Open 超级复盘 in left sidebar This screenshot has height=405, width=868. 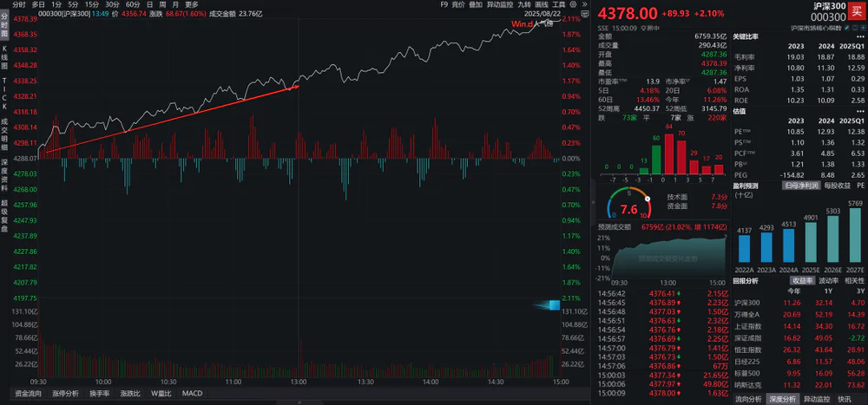pyautogui.click(x=4, y=215)
